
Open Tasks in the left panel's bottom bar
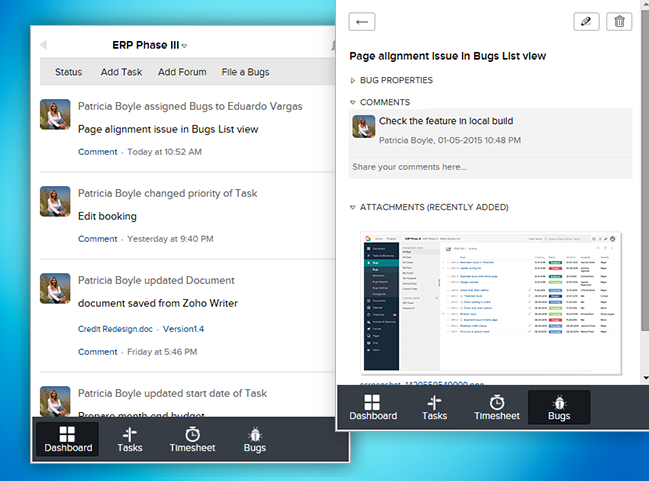pyautogui.click(x=130, y=439)
